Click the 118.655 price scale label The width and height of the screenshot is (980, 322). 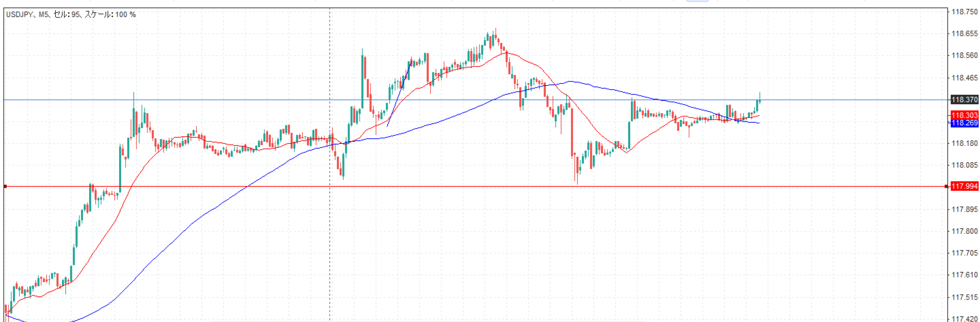[964, 34]
